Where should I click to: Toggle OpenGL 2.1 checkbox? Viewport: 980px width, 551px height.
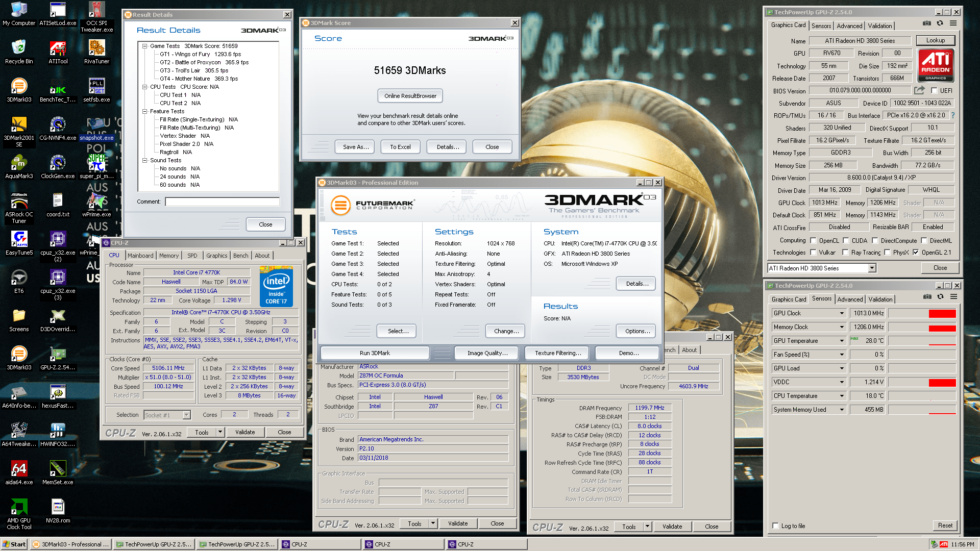[916, 253]
